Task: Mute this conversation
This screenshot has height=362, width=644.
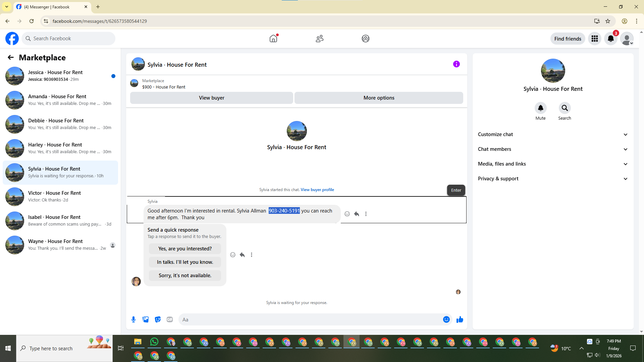Action: (x=540, y=108)
